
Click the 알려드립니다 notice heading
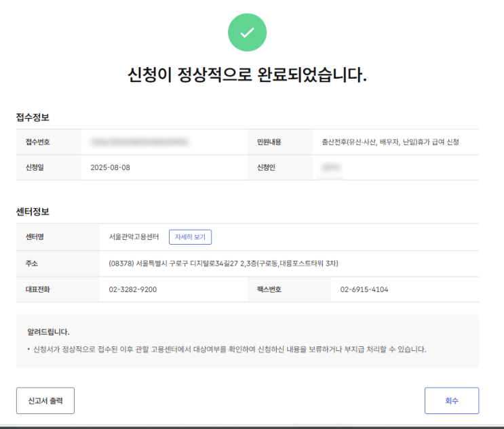(x=48, y=331)
